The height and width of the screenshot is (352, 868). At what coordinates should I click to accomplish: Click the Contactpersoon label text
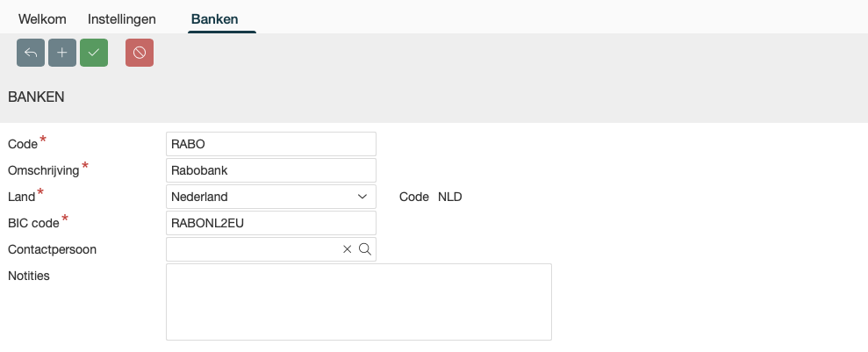[x=52, y=249]
